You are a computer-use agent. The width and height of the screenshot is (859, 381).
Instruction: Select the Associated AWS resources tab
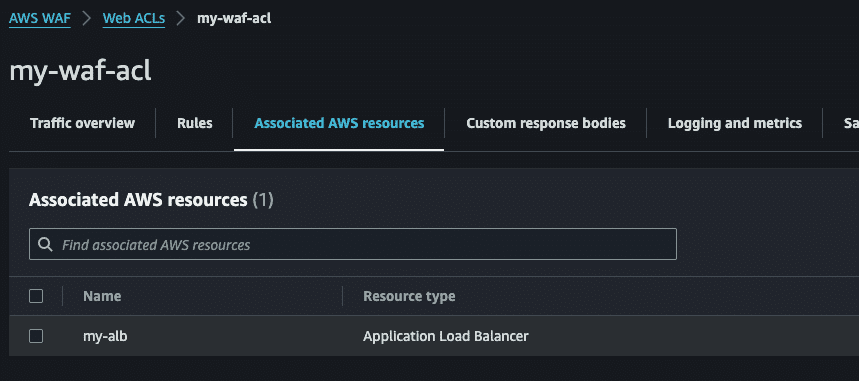click(339, 123)
